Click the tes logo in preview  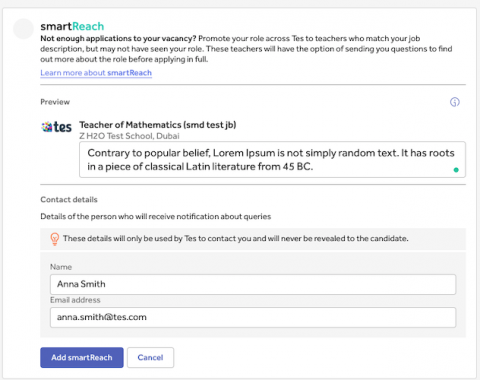pyautogui.click(x=56, y=127)
